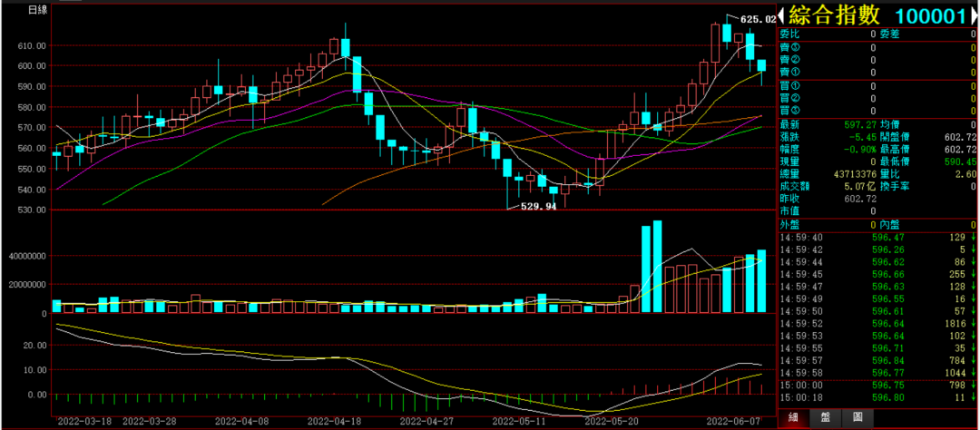Click the 2022-05-20 date label
This screenshot has width=980, height=430.
[x=610, y=422]
